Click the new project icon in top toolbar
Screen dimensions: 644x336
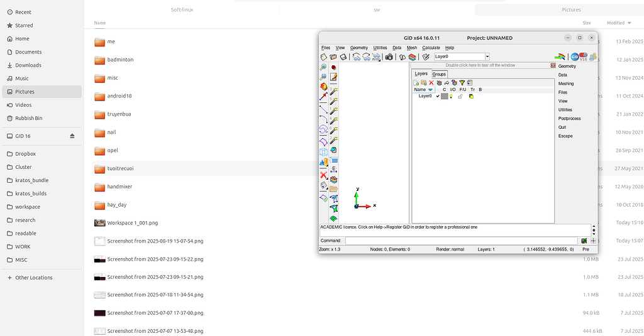pyautogui.click(x=324, y=57)
